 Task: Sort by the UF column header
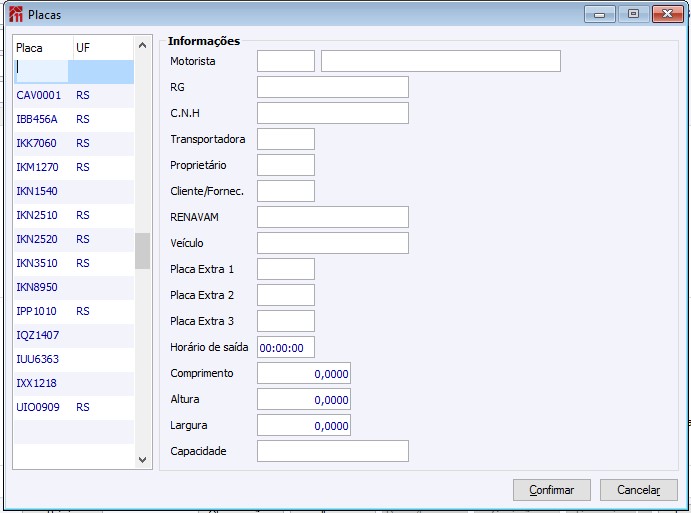point(104,48)
